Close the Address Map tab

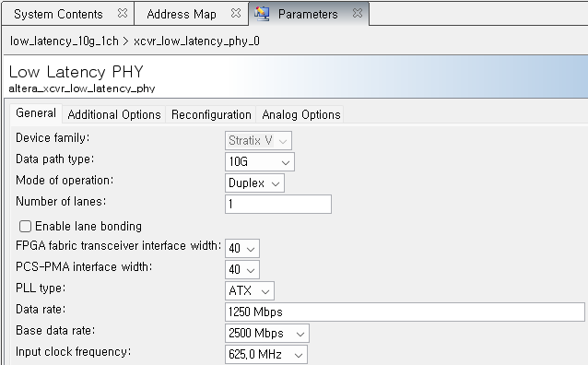click(x=236, y=13)
